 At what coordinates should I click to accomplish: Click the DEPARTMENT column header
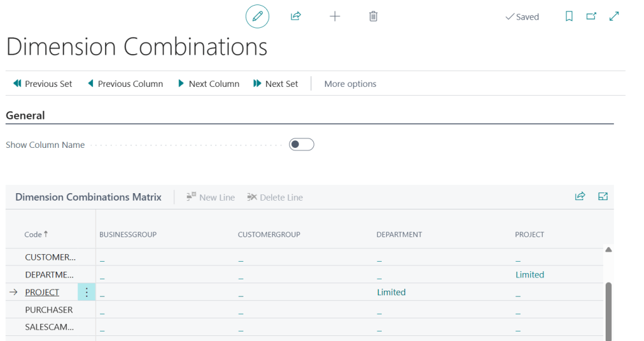pyautogui.click(x=399, y=235)
